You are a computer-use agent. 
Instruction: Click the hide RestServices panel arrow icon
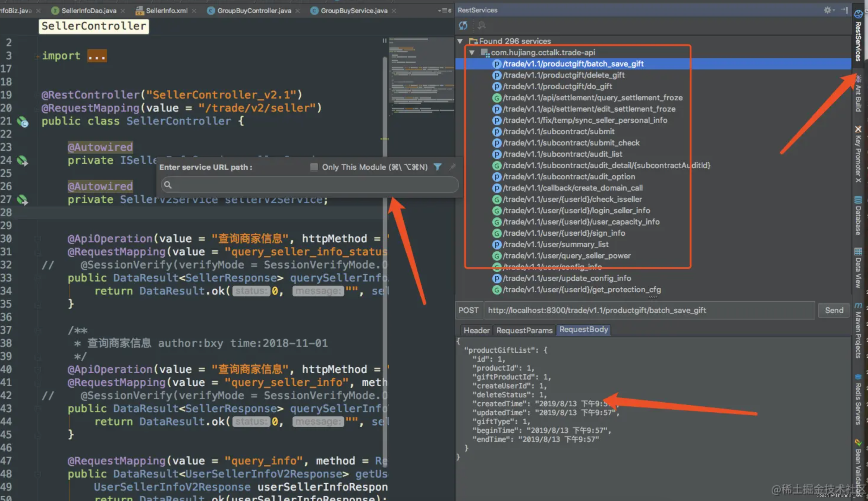[x=844, y=10]
